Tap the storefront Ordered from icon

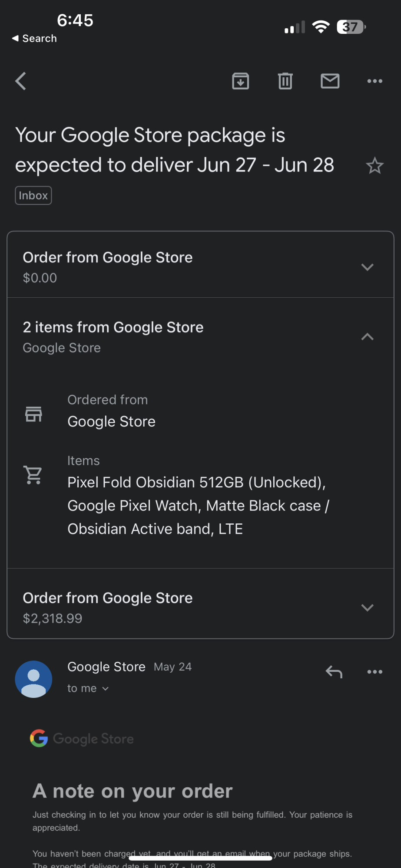pos(33,414)
